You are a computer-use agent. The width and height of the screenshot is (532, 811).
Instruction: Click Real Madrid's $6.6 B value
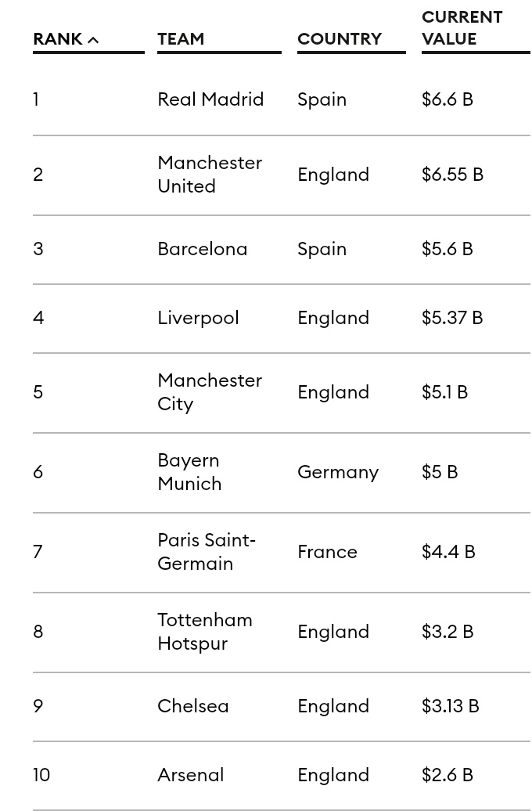point(448,99)
